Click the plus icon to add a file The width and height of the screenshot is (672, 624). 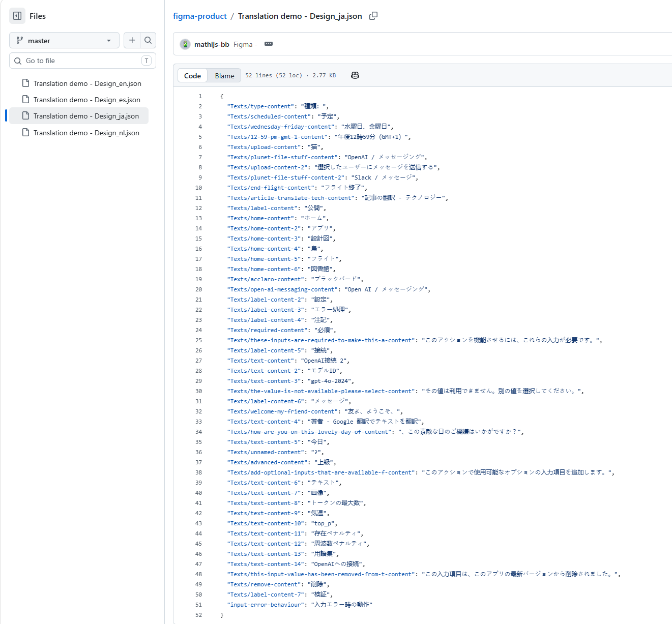pyautogui.click(x=132, y=40)
